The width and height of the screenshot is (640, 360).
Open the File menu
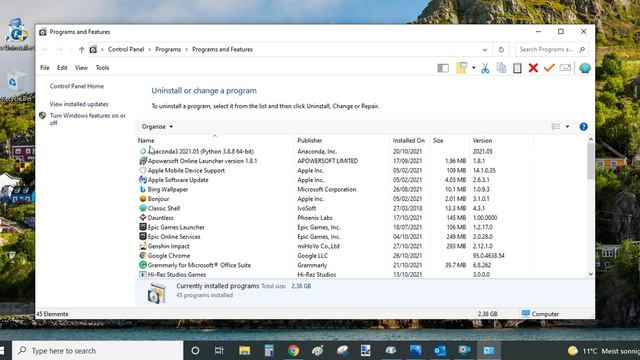point(45,68)
